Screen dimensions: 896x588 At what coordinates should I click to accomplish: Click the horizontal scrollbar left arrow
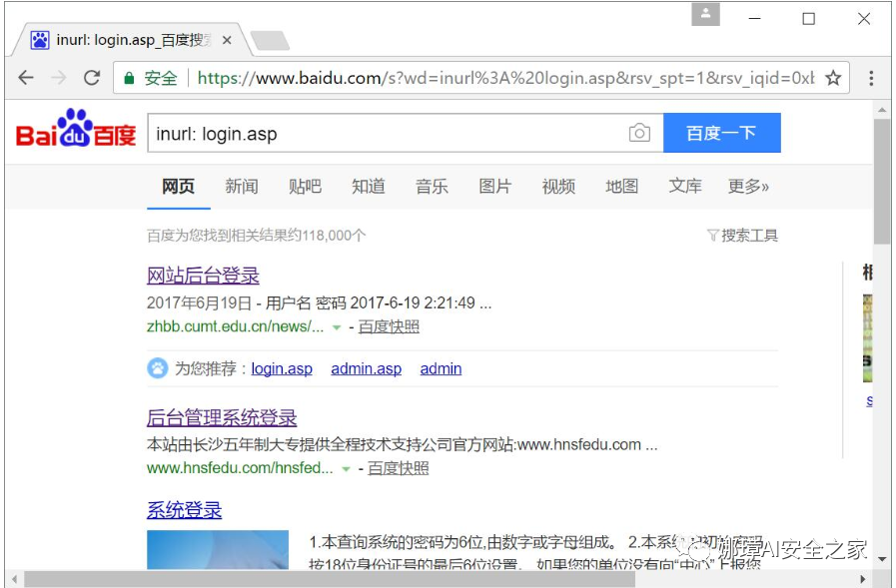tap(14, 579)
